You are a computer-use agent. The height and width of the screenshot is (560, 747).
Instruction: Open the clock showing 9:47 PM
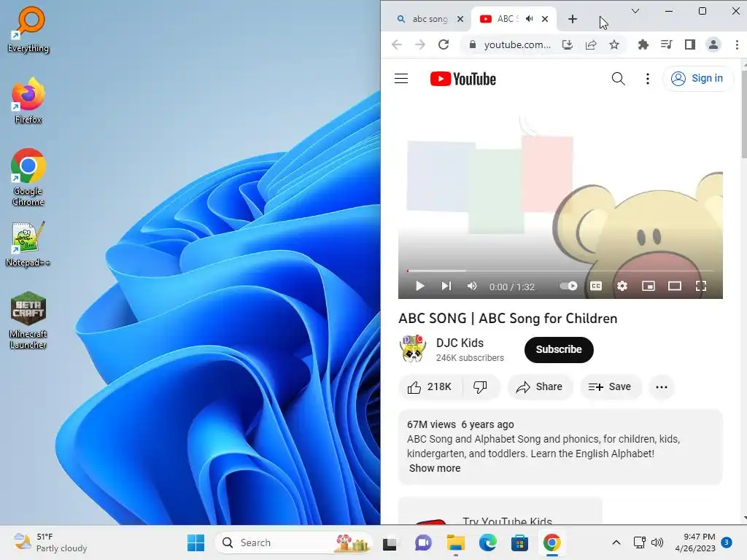(x=695, y=542)
